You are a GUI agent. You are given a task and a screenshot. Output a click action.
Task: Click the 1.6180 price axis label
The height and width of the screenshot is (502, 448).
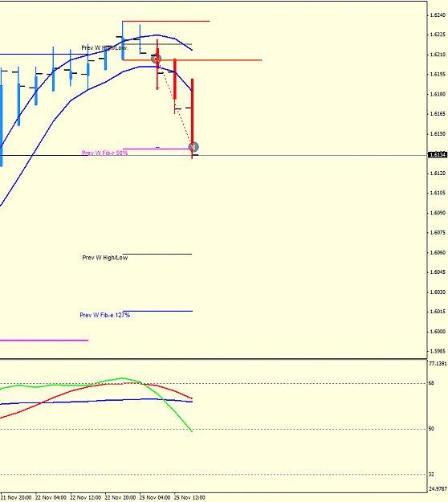pos(438,94)
